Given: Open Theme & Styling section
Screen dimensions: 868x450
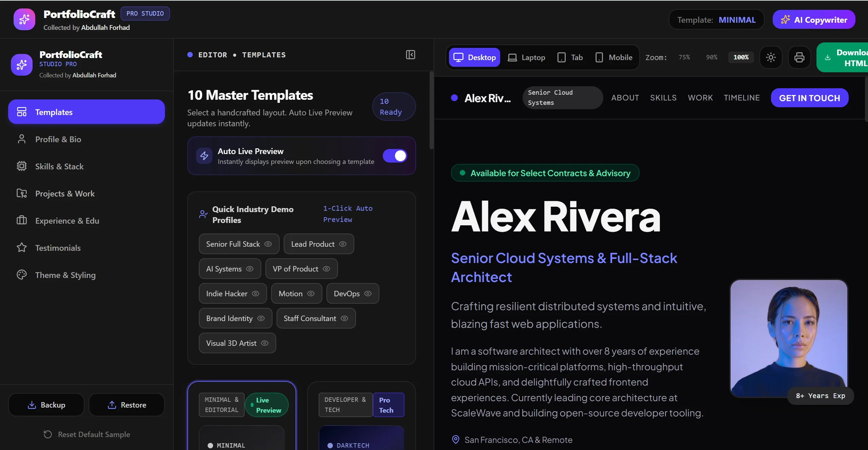Looking at the screenshot, I should (x=86, y=275).
